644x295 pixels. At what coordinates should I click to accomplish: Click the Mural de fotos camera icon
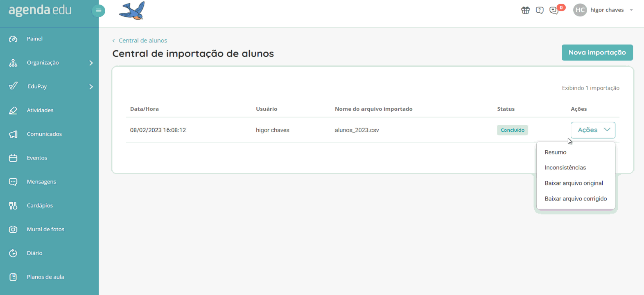point(13,230)
